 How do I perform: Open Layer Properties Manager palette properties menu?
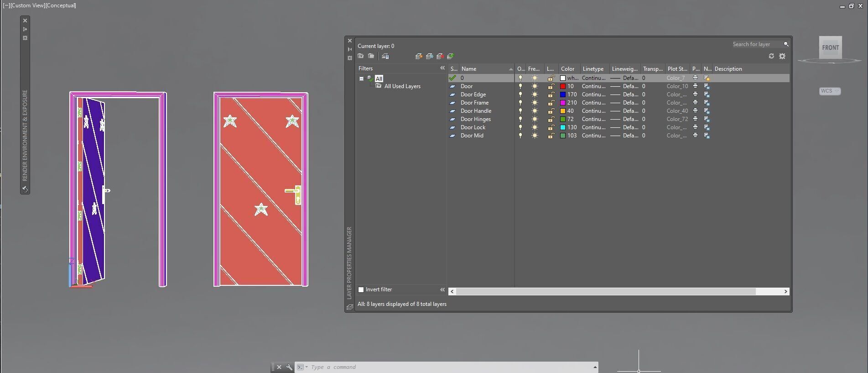[350, 58]
